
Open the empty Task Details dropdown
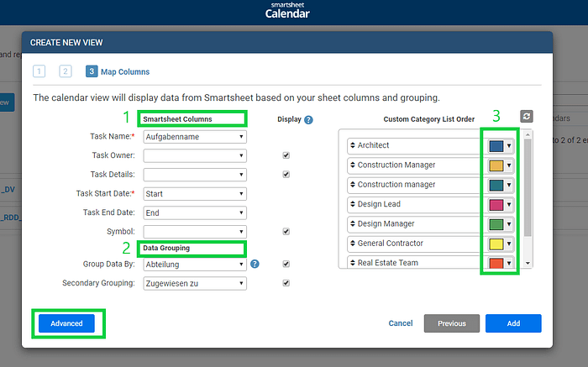click(x=195, y=175)
